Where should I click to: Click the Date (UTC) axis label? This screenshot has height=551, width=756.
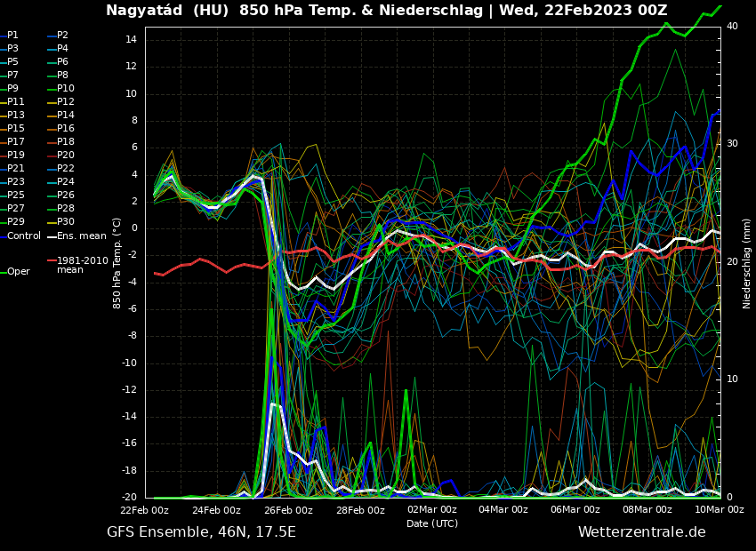tap(432, 523)
